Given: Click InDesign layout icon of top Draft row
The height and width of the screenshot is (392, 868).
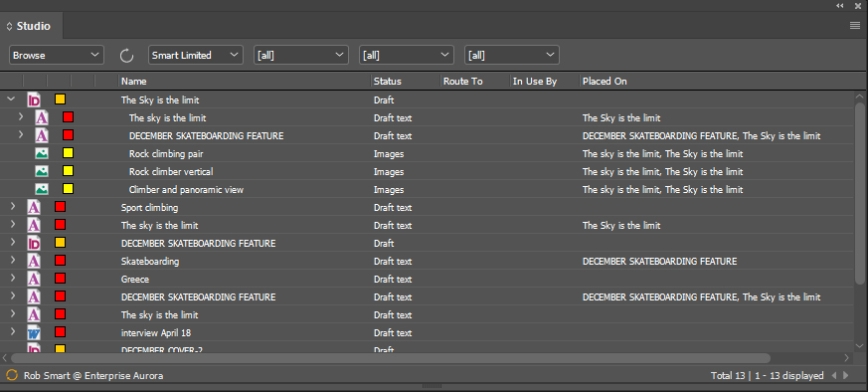Looking at the screenshot, I should [34, 100].
